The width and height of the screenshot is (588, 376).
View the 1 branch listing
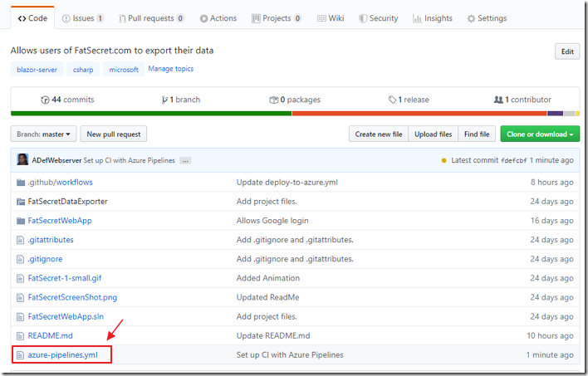(181, 100)
